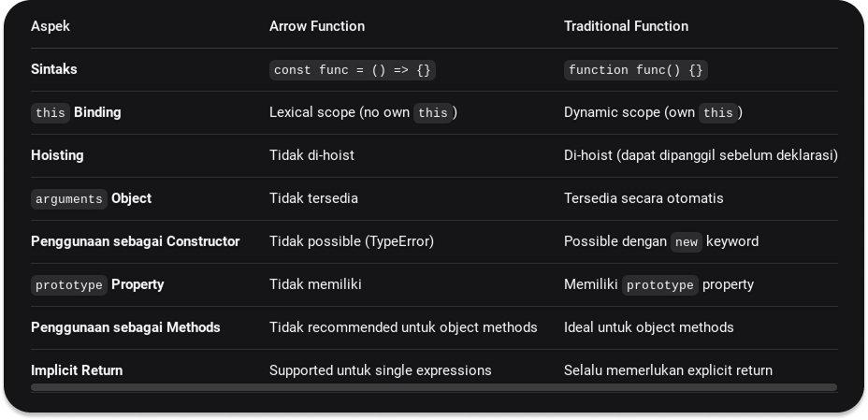
Task: Click the "Sintaks" row label
Action: [54, 69]
